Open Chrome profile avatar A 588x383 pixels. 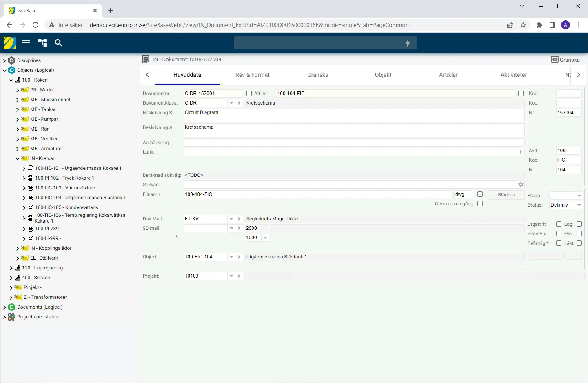pyautogui.click(x=566, y=25)
